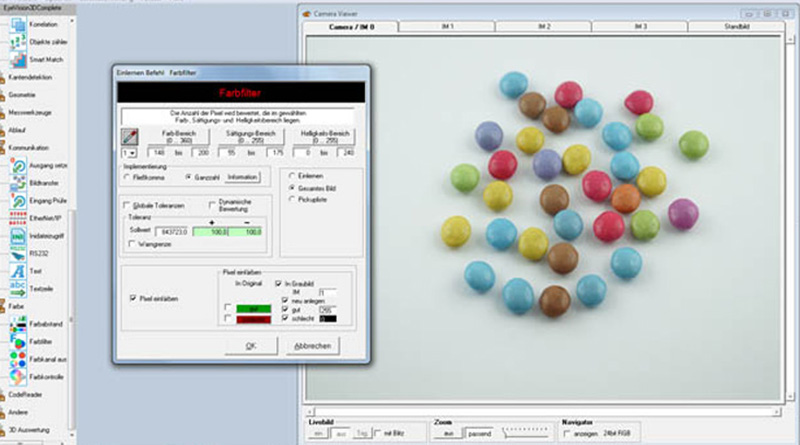Select the Farbfilter icon in sidebar

[18, 341]
